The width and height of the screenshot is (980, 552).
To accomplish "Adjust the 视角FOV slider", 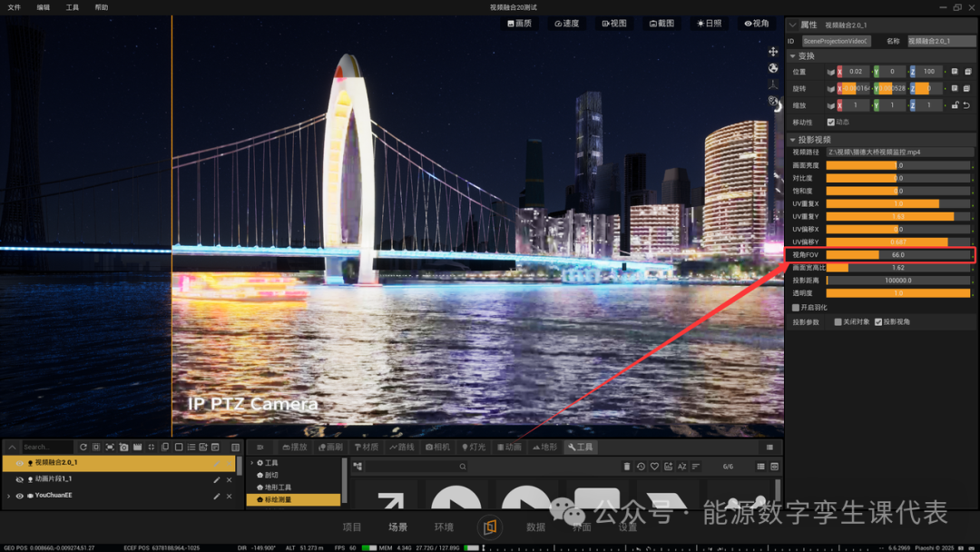I will point(898,255).
